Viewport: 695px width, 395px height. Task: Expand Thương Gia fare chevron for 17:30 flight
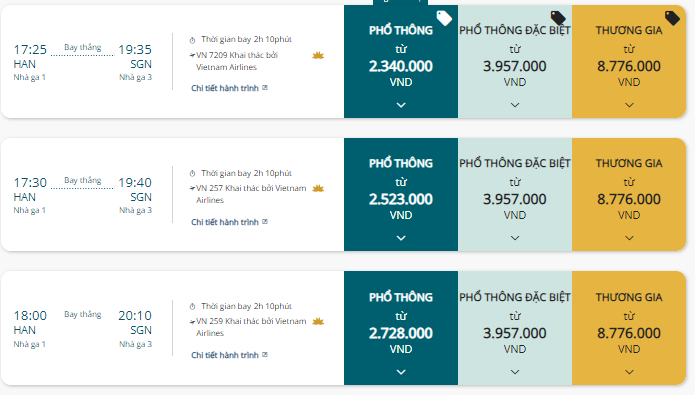click(629, 238)
